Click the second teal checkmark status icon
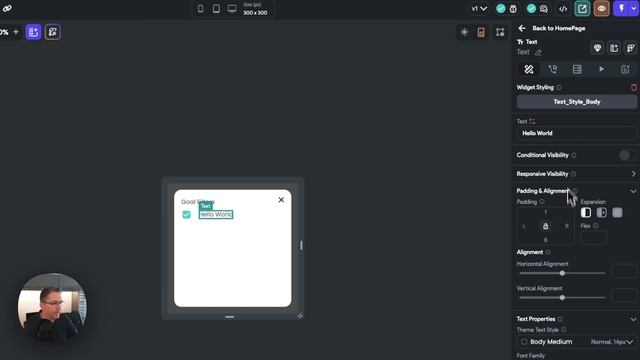The height and width of the screenshot is (360, 640). 531,9
